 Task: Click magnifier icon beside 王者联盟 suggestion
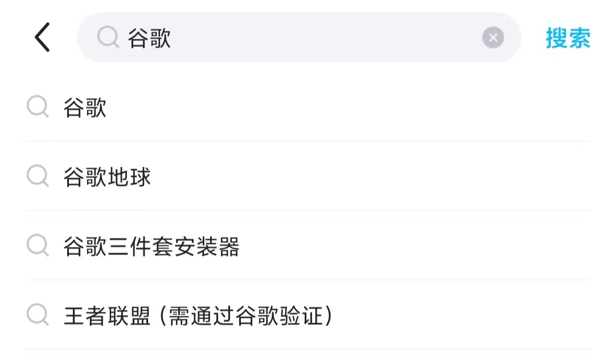click(38, 315)
